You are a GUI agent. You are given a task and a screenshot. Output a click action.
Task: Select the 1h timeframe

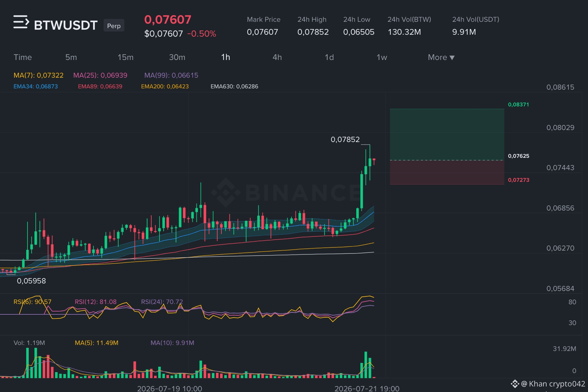click(x=225, y=57)
